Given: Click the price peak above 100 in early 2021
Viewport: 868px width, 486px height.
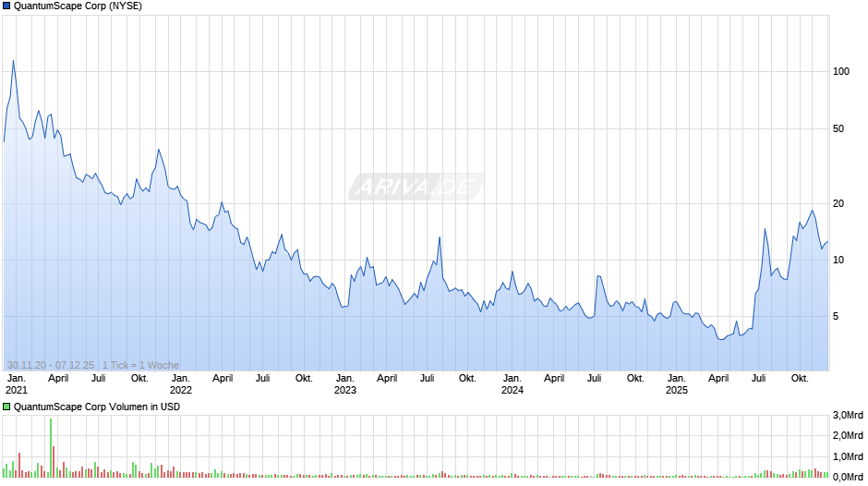Looking at the screenshot, I should (13, 61).
